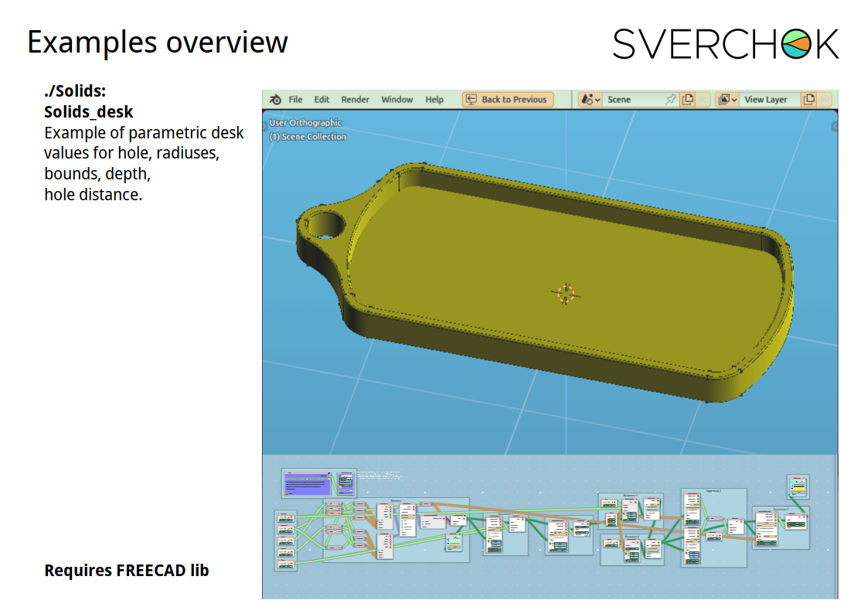Viewport: 868px width, 614px height.
Task: Open the Window menu
Action: (397, 100)
